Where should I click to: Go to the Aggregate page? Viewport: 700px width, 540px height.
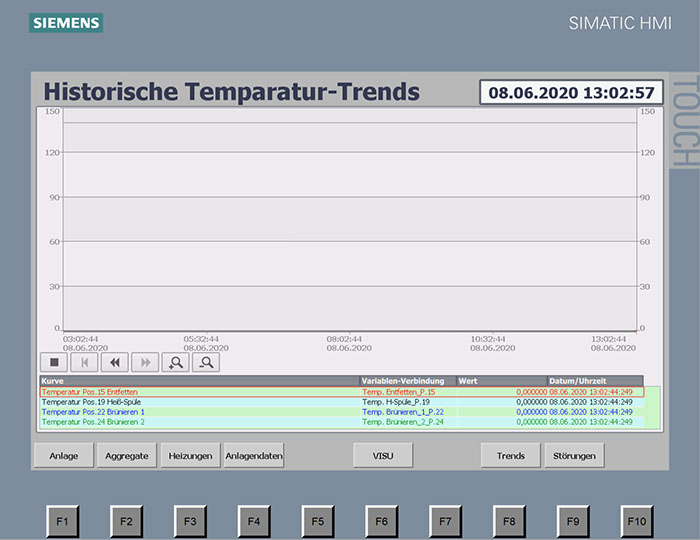[x=127, y=456]
